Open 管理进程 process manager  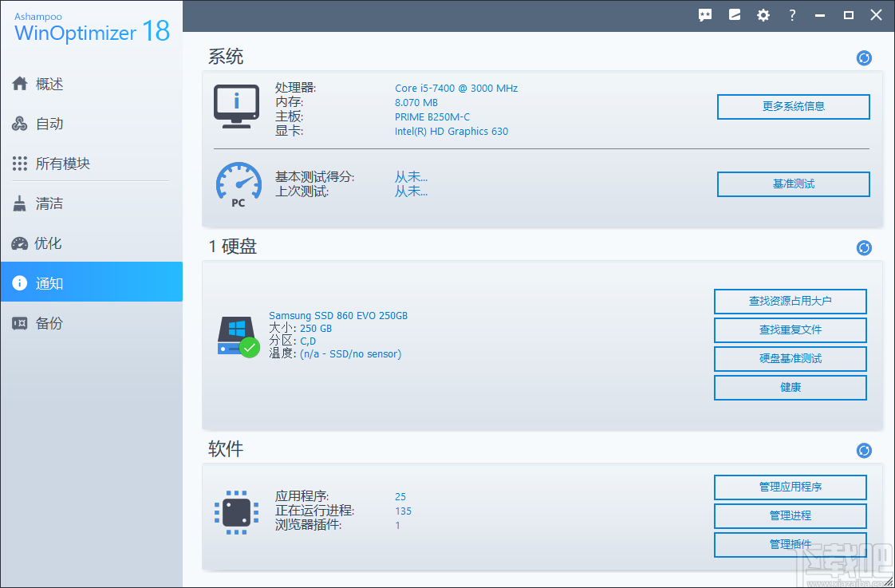click(x=790, y=515)
